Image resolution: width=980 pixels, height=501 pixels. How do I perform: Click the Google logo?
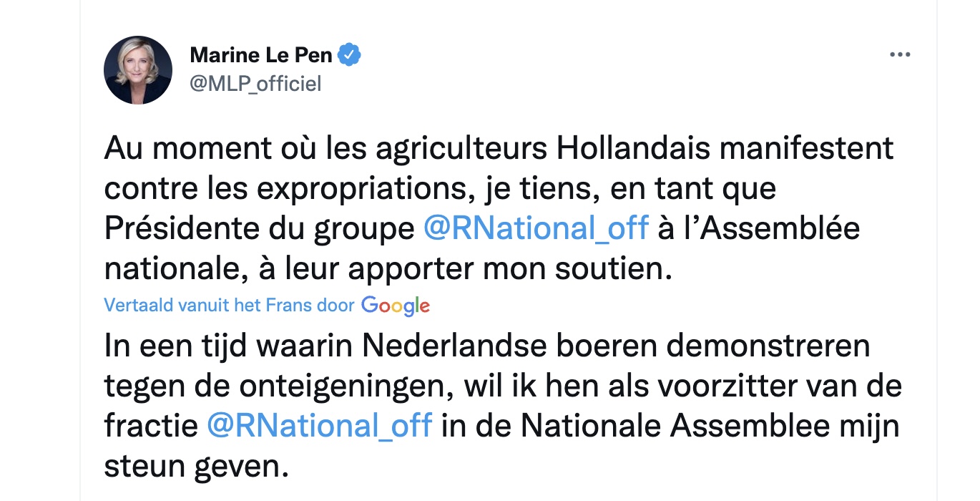pos(395,306)
